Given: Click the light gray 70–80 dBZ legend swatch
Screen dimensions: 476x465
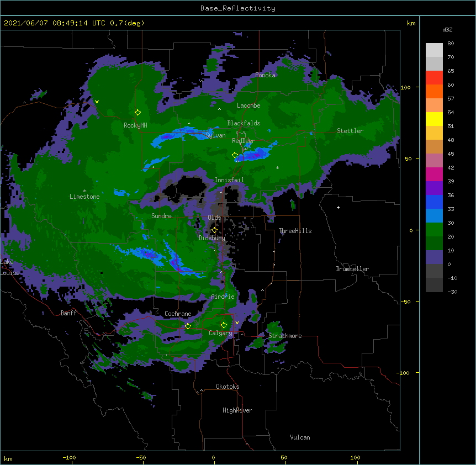Looking at the screenshot, I should coord(434,50).
